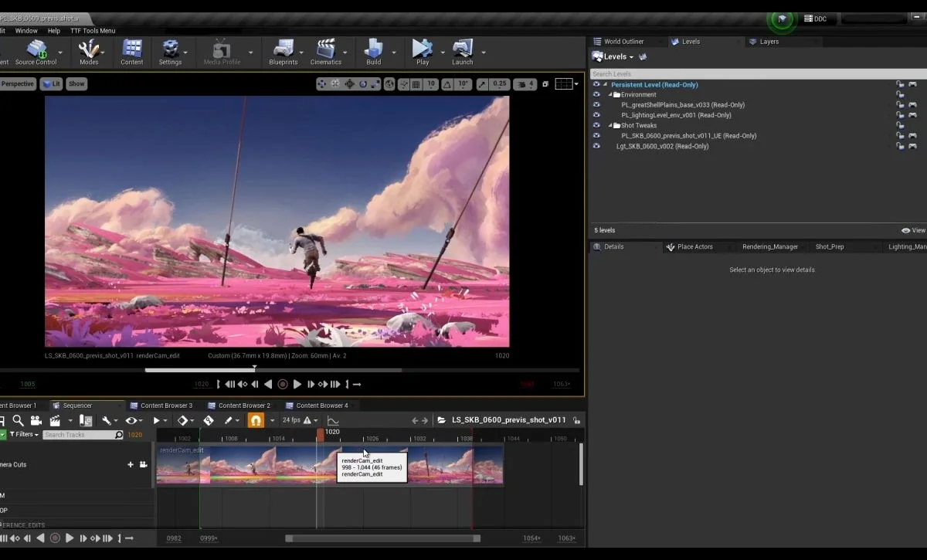Screen dimensions: 927x560
Task: Maximize the viewport with the restore icon
Action: coord(545,83)
